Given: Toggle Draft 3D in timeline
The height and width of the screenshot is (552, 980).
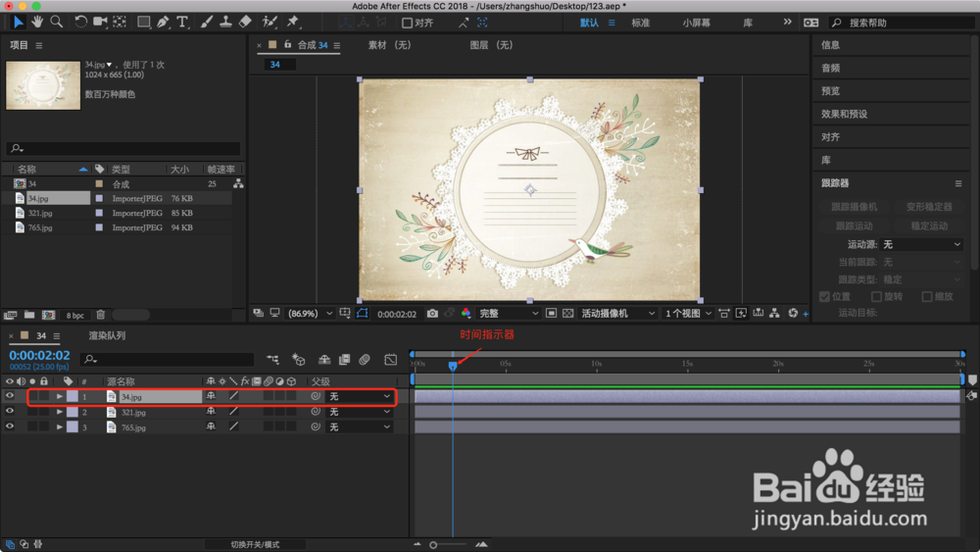Looking at the screenshot, I should (x=299, y=360).
